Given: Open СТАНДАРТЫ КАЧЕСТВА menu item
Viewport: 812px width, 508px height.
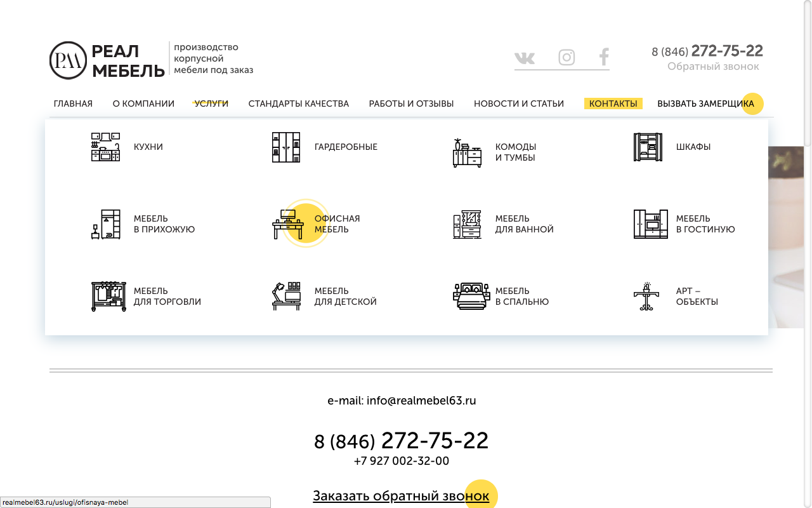Looking at the screenshot, I should tap(299, 104).
